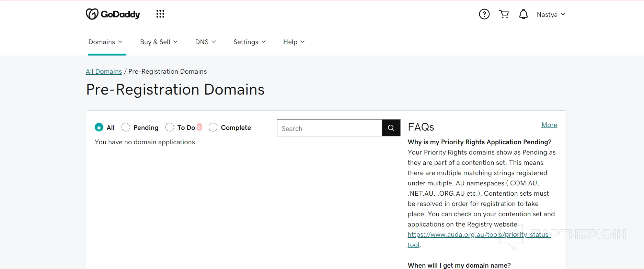Viewport: 644px width, 269px height.
Task: Open the DNS dropdown menu
Action: tap(205, 42)
